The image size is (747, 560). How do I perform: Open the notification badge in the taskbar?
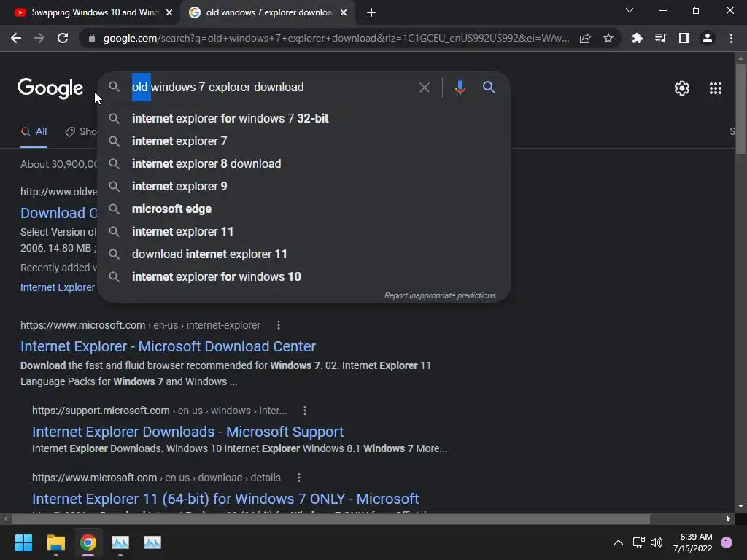point(727,542)
